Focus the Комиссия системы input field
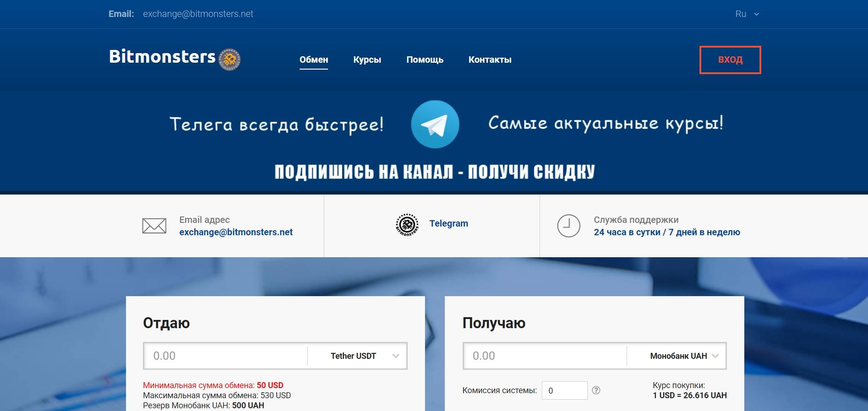 (x=564, y=390)
